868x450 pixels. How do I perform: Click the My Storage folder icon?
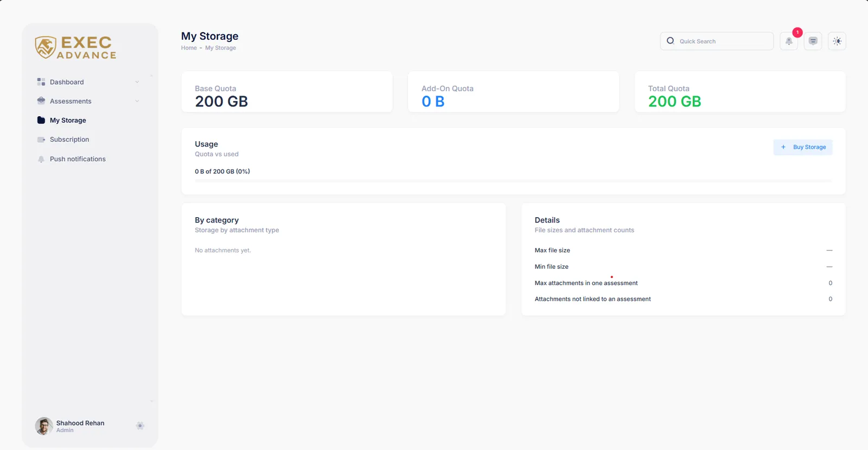click(x=41, y=120)
